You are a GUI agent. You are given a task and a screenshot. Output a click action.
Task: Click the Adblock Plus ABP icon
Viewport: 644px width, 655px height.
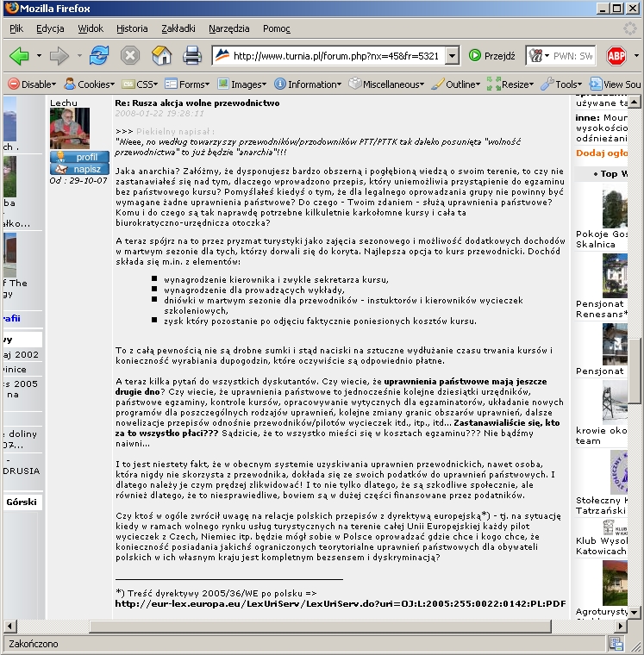click(616, 55)
